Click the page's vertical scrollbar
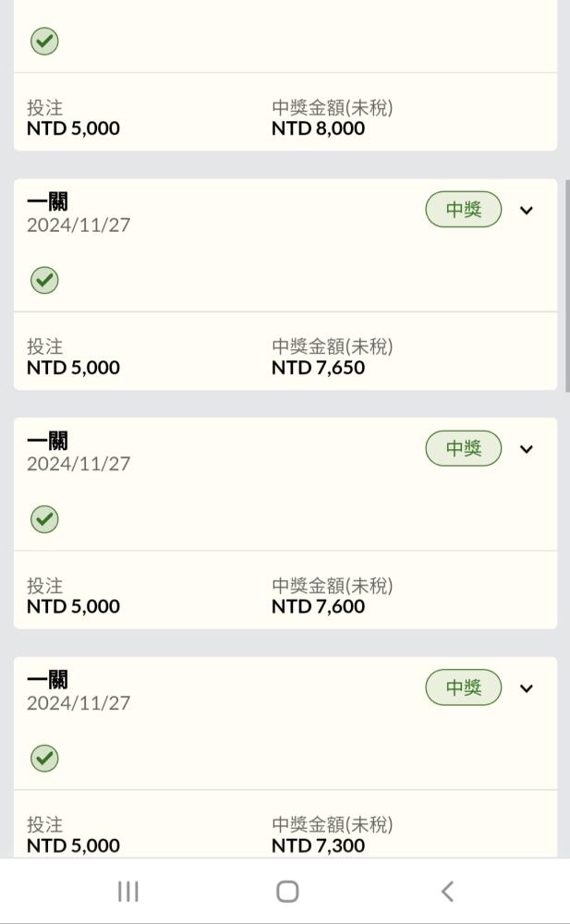Viewport: 570px width, 924px height. 566,286
